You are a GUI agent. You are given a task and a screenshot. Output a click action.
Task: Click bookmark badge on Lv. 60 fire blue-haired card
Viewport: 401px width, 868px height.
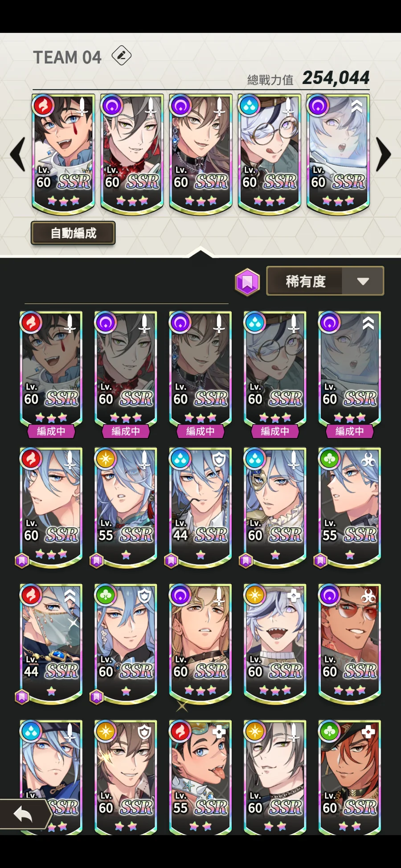(22, 561)
